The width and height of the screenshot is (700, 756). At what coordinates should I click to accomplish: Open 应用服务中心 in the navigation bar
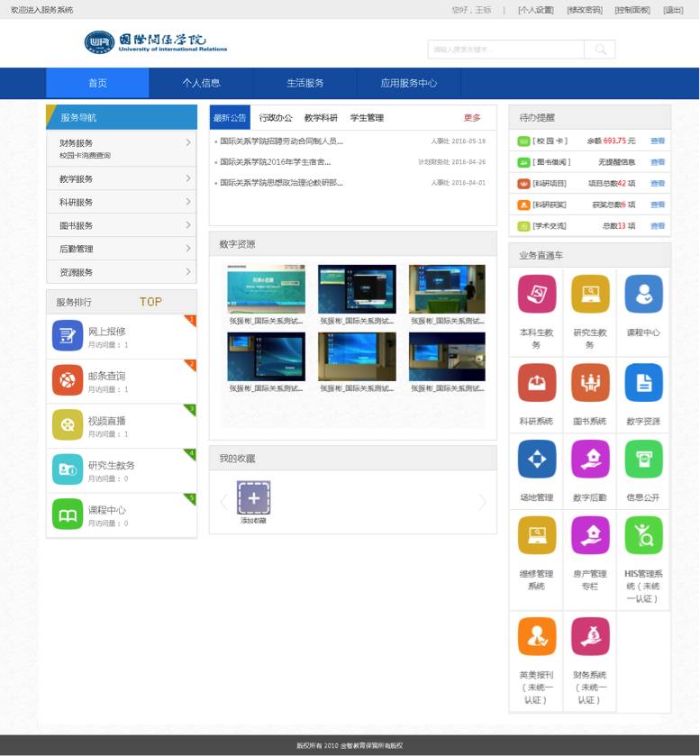pos(409,83)
